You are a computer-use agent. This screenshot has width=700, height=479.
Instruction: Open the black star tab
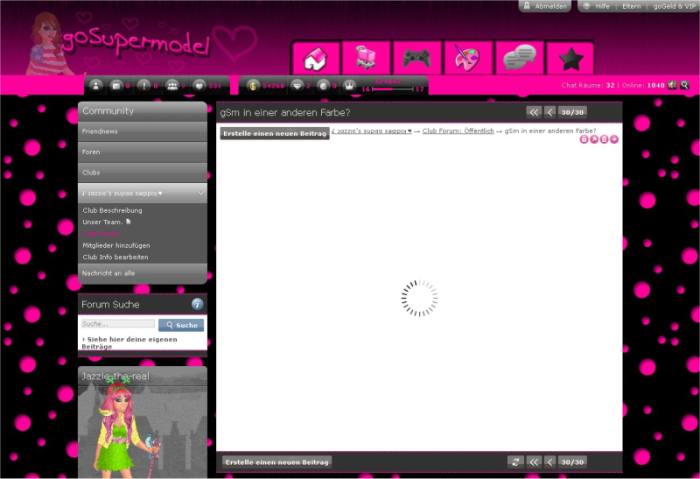click(571, 58)
